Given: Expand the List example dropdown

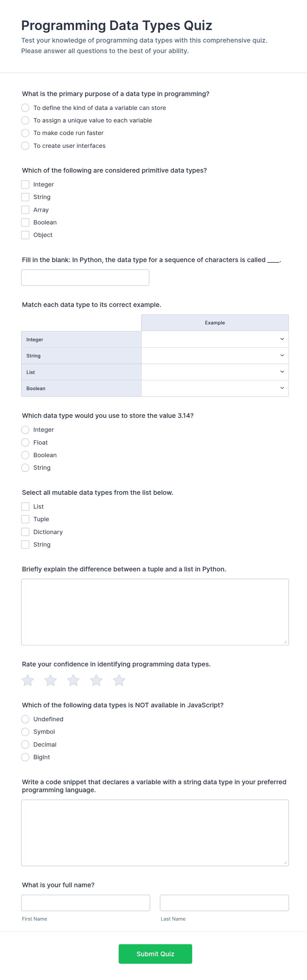Looking at the screenshot, I should pyautogui.click(x=215, y=372).
